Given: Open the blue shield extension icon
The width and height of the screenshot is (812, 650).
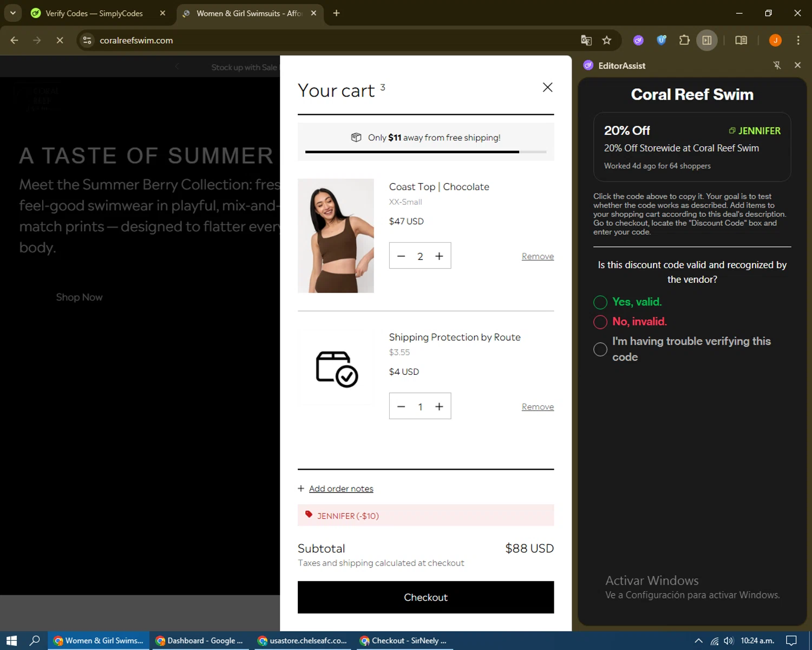Looking at the screenshot, I should 661,40.
